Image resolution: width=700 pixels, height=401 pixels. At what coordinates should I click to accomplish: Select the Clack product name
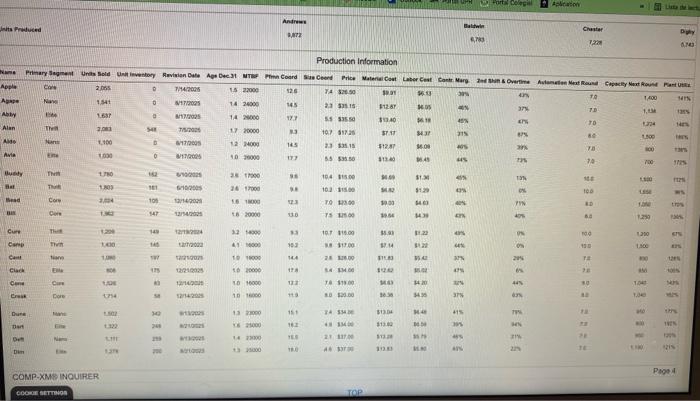tap(17, 270)
